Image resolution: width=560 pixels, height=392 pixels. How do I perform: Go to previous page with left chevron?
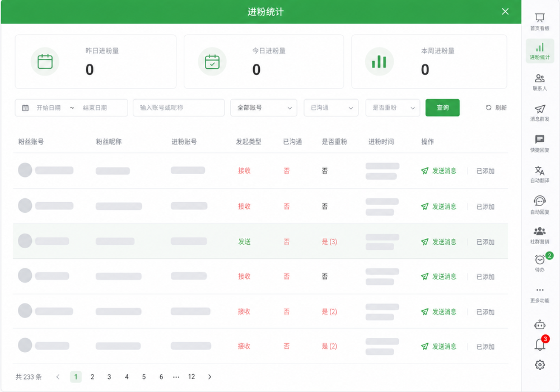coord(58,377)
